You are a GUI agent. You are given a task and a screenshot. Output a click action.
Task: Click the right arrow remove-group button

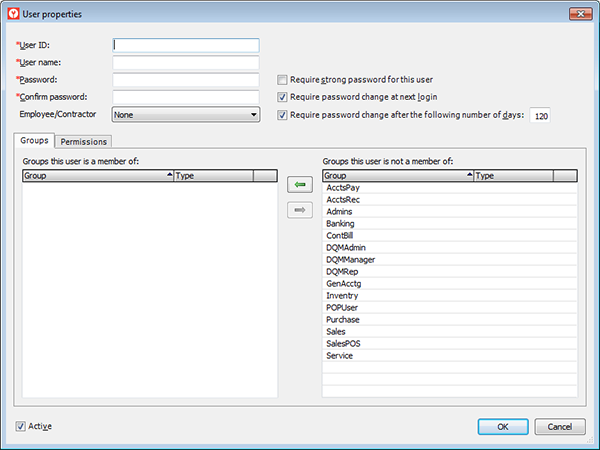point(299,209)
